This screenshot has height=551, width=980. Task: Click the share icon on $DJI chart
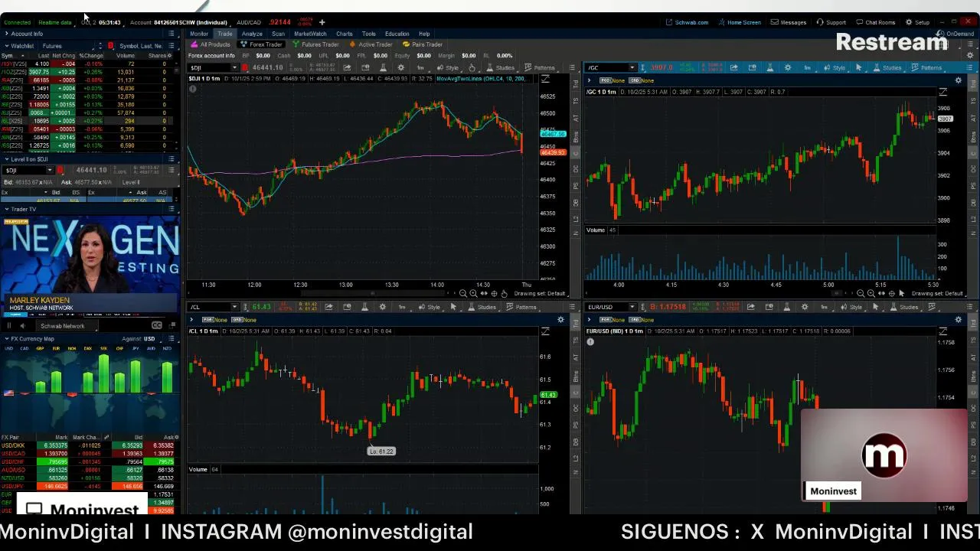348,67
